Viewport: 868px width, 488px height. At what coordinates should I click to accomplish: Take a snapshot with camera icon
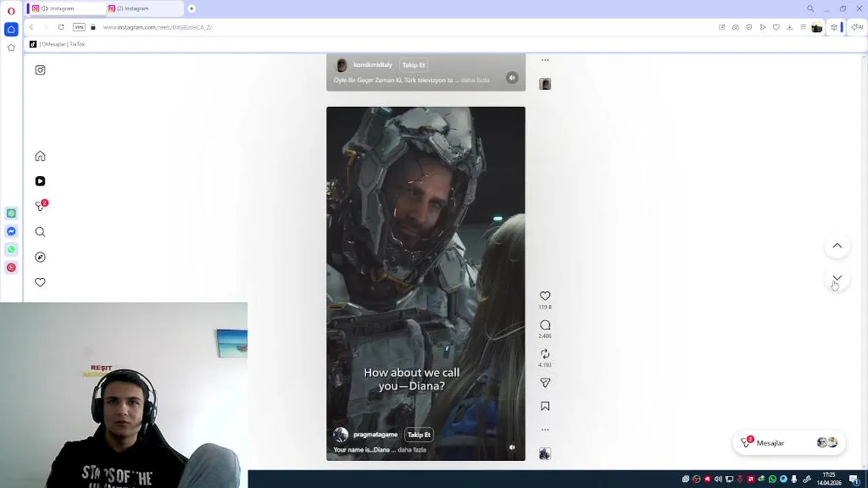(736, 27)
